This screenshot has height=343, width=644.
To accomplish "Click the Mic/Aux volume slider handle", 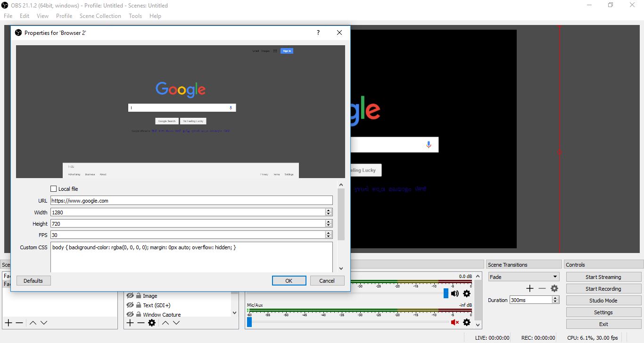I will coord(249,322).
